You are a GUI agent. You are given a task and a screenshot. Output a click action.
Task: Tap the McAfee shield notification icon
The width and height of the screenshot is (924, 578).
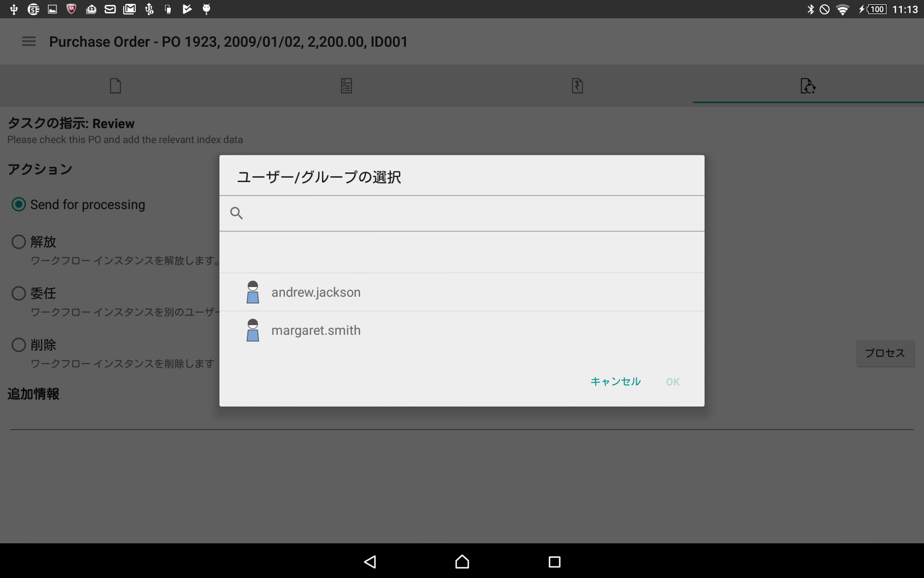pyautogui.click(x=71, y=9)
